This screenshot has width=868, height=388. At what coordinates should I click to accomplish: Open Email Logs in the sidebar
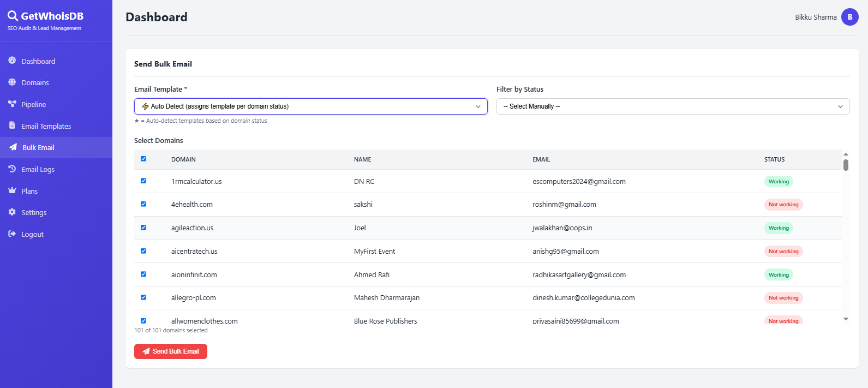point(56,169)
